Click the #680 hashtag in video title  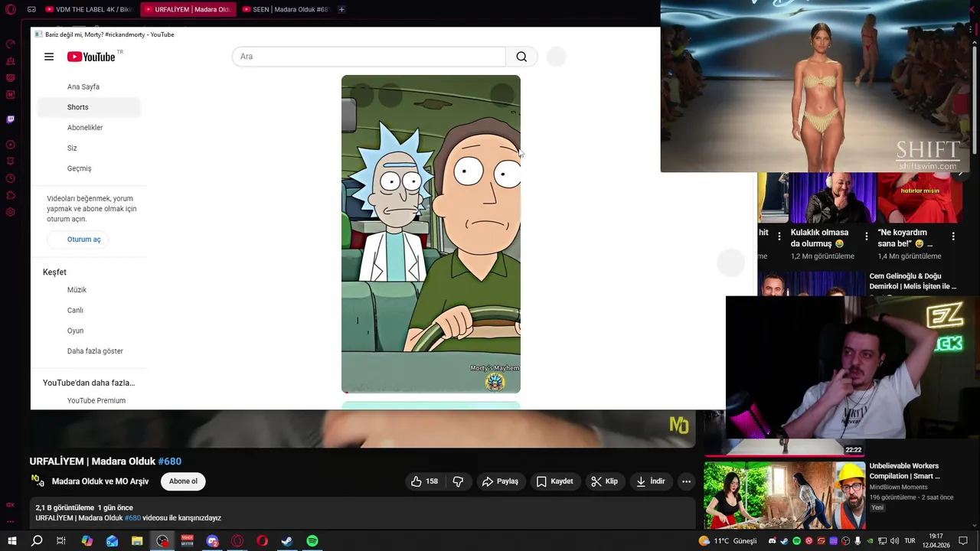point(169,461)
